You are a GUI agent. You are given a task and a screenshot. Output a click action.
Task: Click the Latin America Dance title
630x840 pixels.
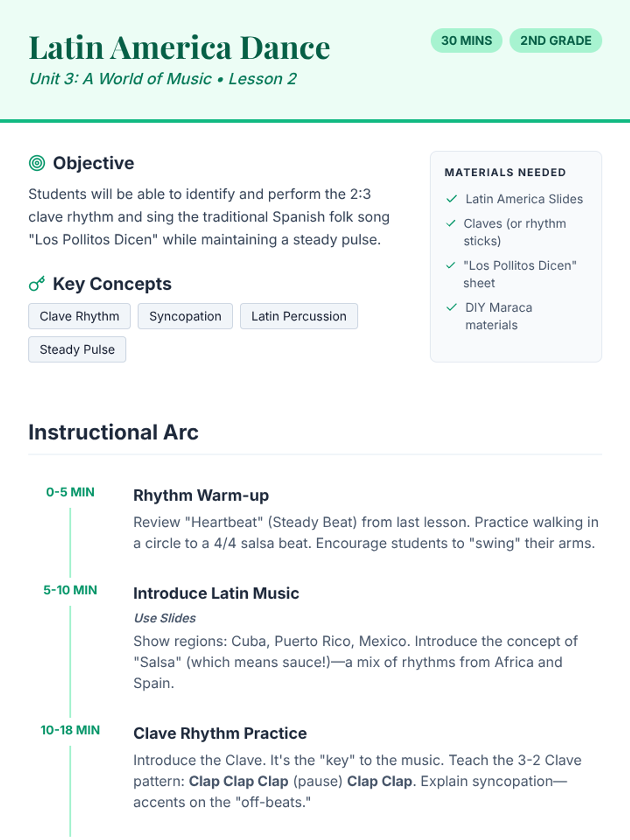[x=180, y=48]
